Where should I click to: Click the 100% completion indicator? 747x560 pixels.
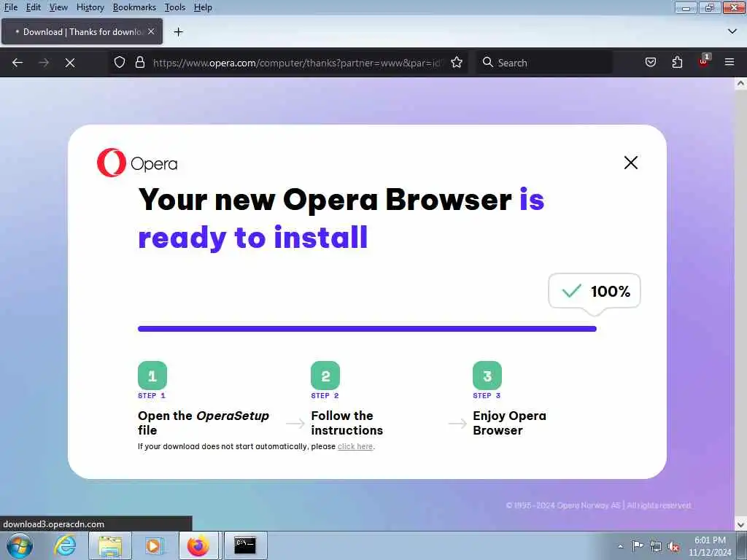point(595,291)
